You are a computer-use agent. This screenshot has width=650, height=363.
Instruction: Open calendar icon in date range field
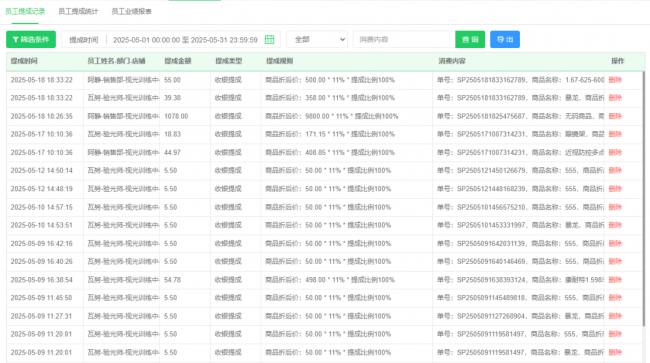pyautogui.click(x=269, y=39)
